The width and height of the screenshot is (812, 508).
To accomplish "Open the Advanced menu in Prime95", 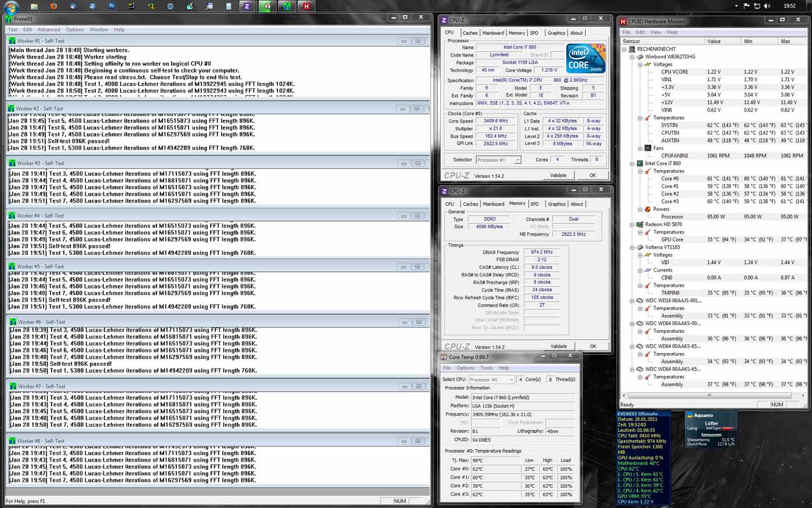I will [x=49, y=30].
